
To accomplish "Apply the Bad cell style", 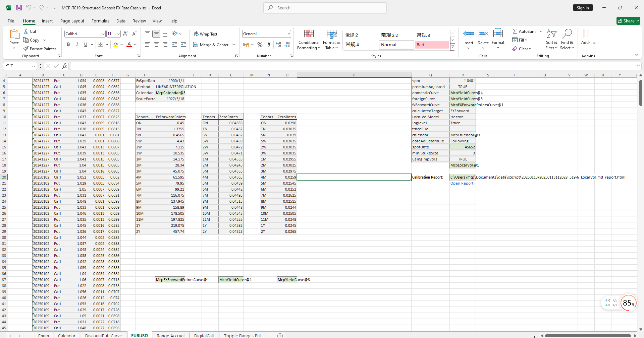I will pyautogui.click(x=432, y=45).
